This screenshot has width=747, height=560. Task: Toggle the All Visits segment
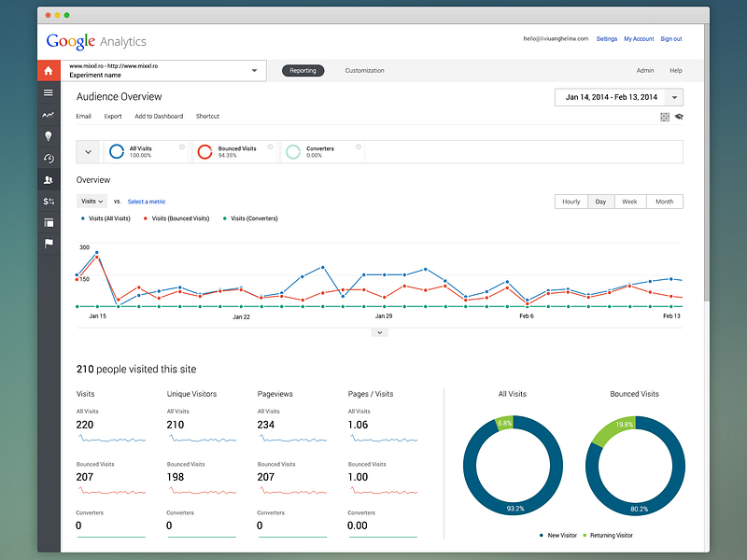140,149
